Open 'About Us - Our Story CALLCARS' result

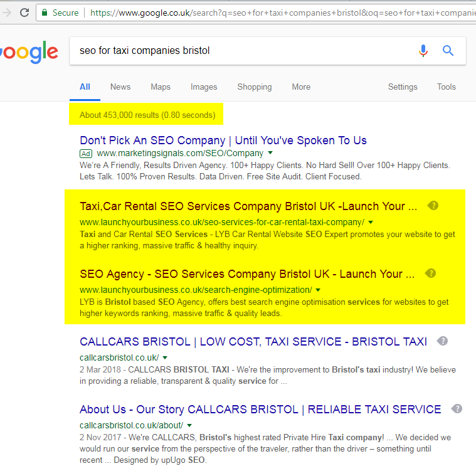[x=260, y=410]
